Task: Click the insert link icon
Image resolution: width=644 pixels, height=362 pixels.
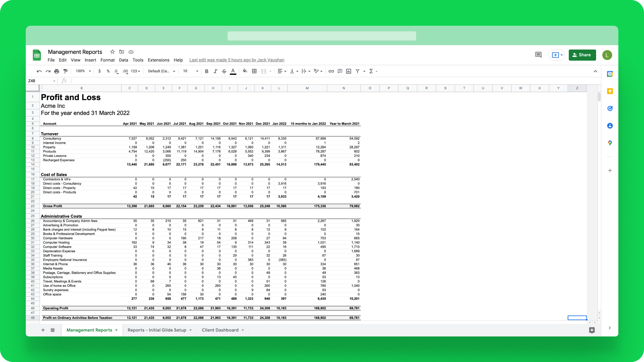Action: click(x=331, y=71)
